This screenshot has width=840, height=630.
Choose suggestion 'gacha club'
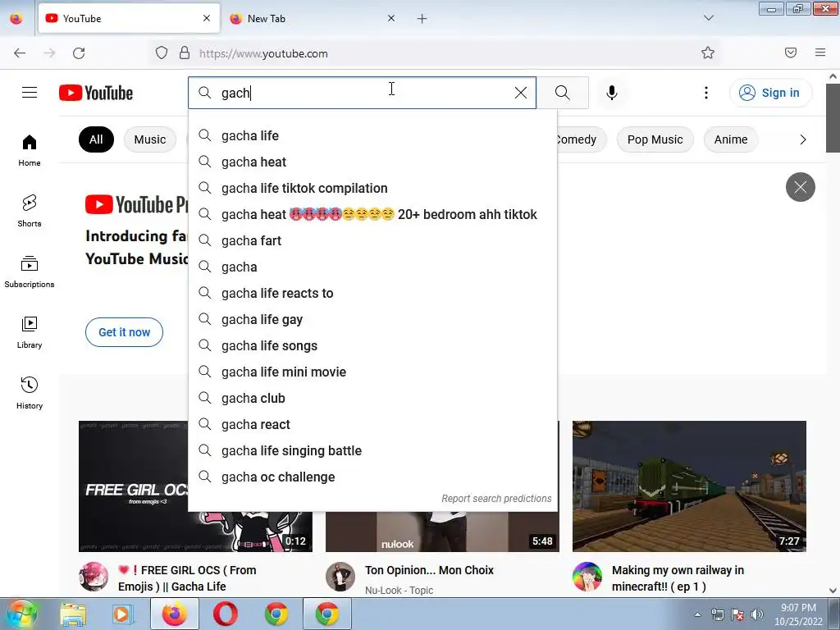373,398
